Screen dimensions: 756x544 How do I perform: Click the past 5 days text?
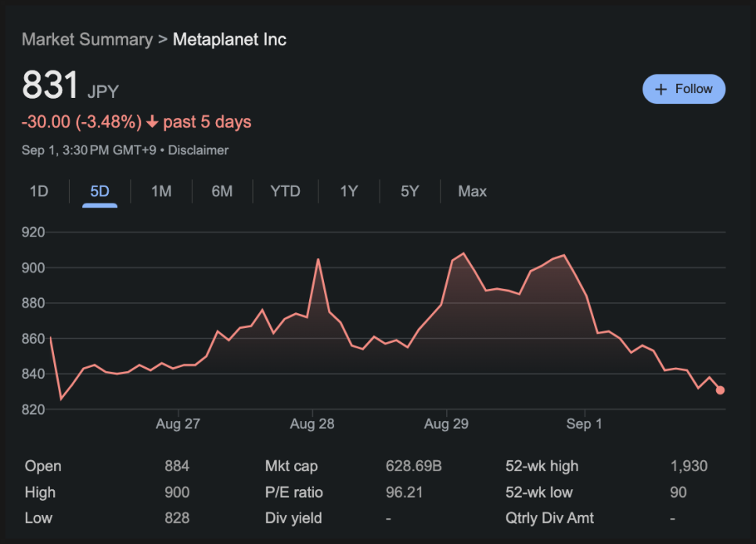207,122
